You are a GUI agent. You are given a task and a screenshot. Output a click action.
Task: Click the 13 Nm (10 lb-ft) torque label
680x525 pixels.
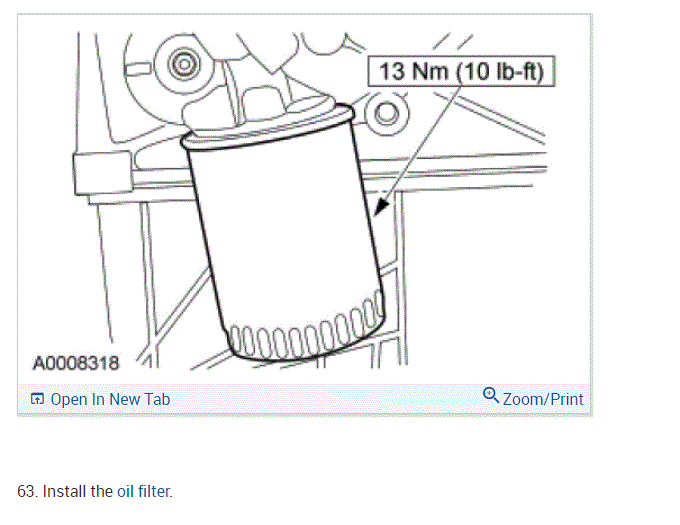coord(461,71)
